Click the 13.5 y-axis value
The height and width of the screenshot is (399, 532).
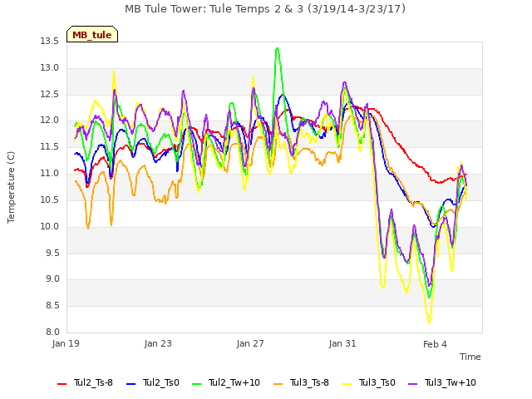click(x=50, y=42)
